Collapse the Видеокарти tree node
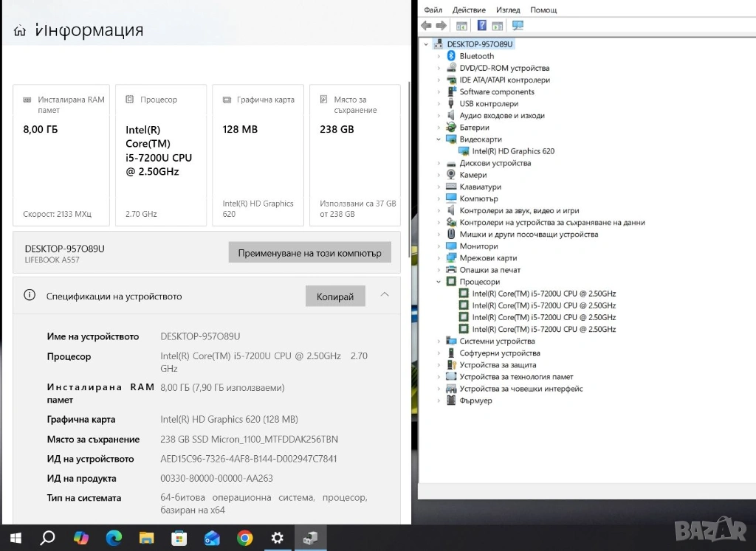Screen dimensions: 756x551 tap(439, 139)
